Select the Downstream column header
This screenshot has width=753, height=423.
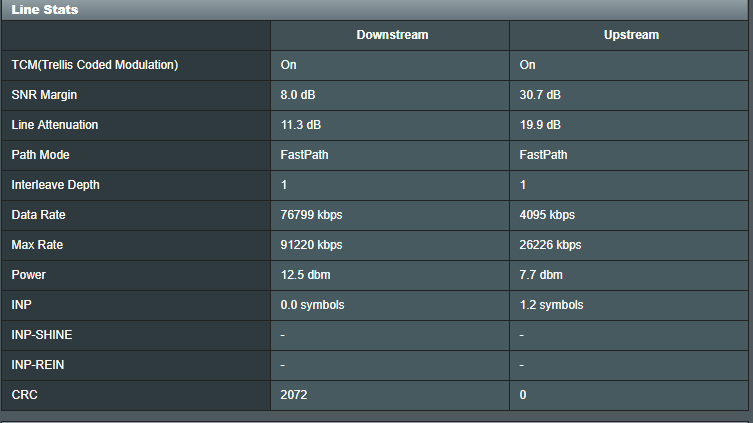tap(392, 35)
